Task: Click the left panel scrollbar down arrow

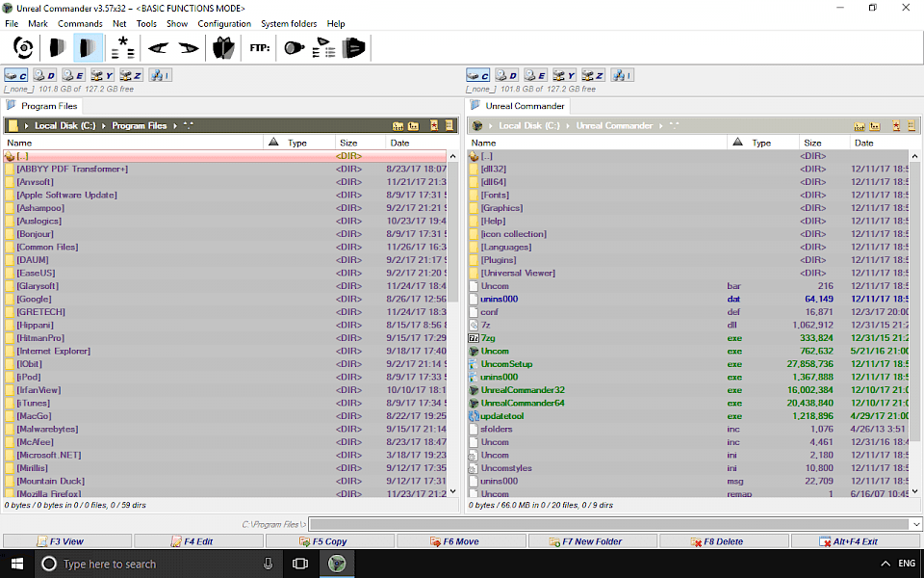Action: 452,491
